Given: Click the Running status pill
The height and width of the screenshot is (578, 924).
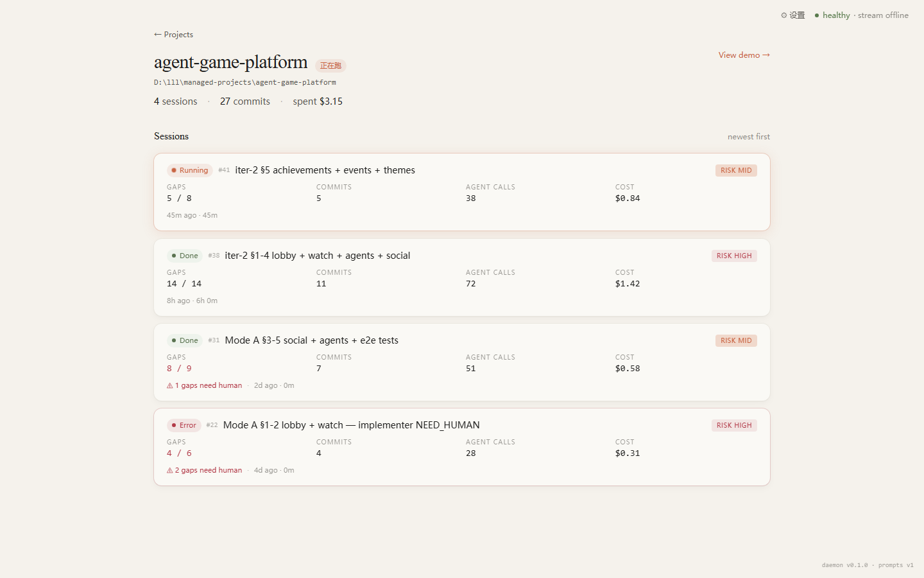Looking at the screenshot, I should 190,170.
